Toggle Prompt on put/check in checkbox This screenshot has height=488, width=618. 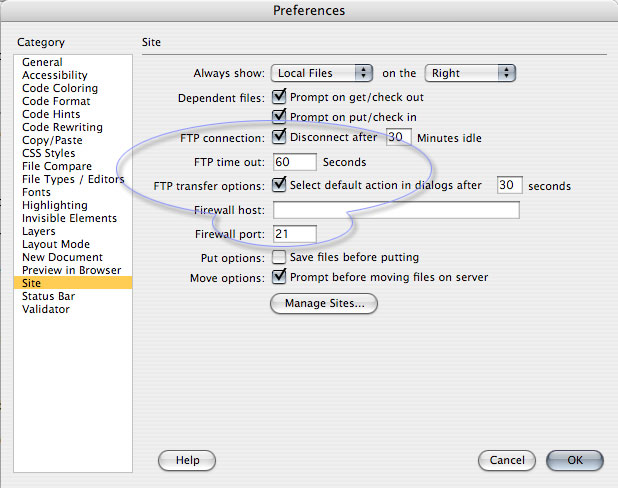click(x=279, y=116)
